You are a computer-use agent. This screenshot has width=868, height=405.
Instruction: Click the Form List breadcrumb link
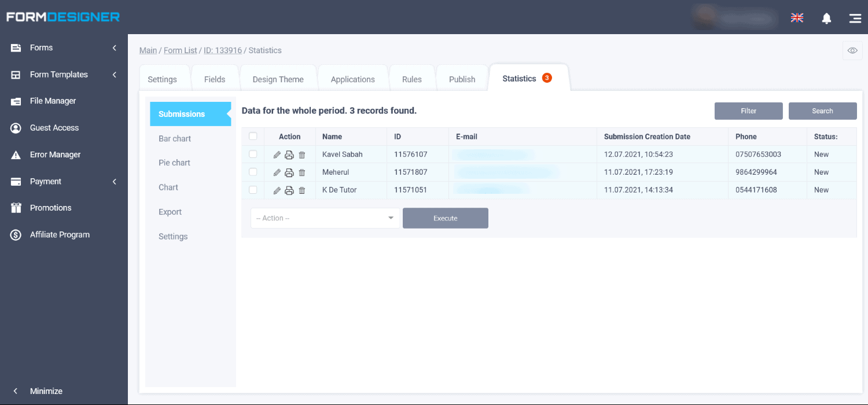click(x=180, y=50)
